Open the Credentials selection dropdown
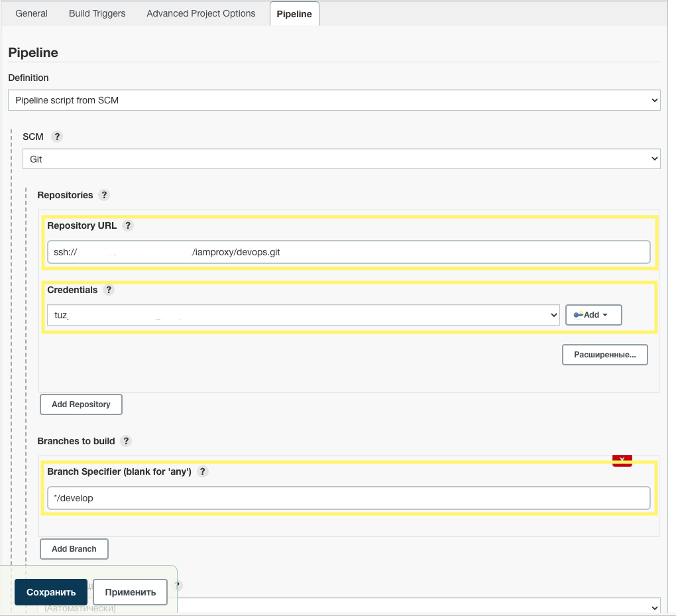This screenshot has height=616, width=676. click(x=304, y=315)
